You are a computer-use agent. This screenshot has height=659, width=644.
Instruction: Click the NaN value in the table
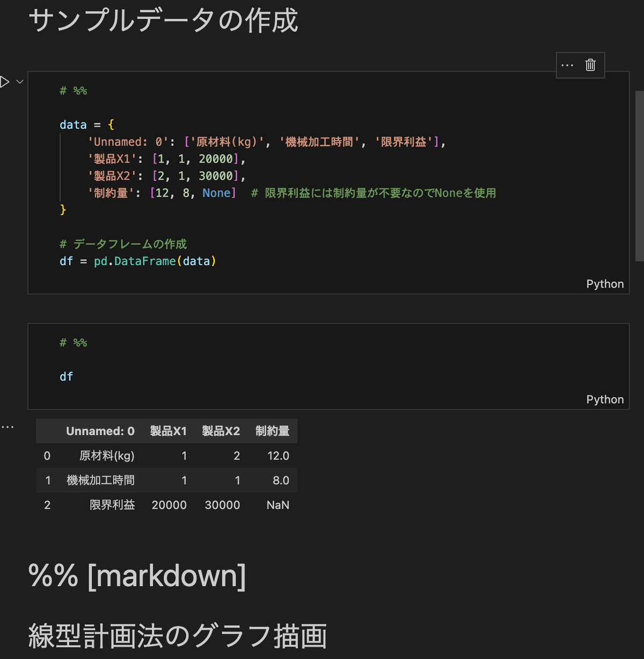(277, 504)
